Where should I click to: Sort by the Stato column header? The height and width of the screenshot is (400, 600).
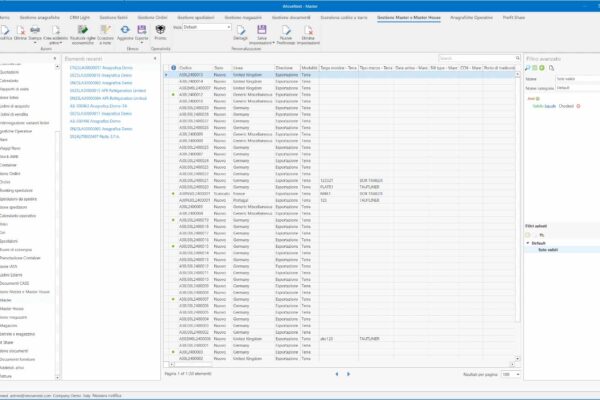click(x=222, y=68)
